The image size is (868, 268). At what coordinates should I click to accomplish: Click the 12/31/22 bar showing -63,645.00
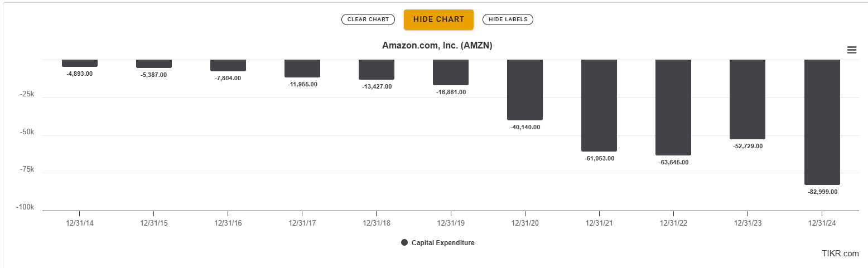coord(673,108)
